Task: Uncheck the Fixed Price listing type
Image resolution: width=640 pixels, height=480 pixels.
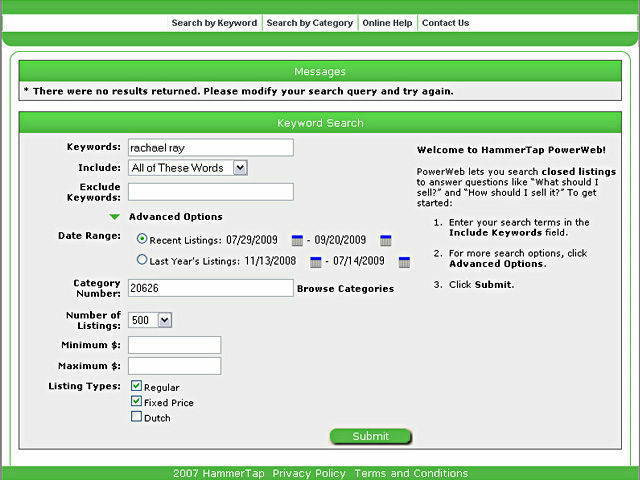Action: 137,401
